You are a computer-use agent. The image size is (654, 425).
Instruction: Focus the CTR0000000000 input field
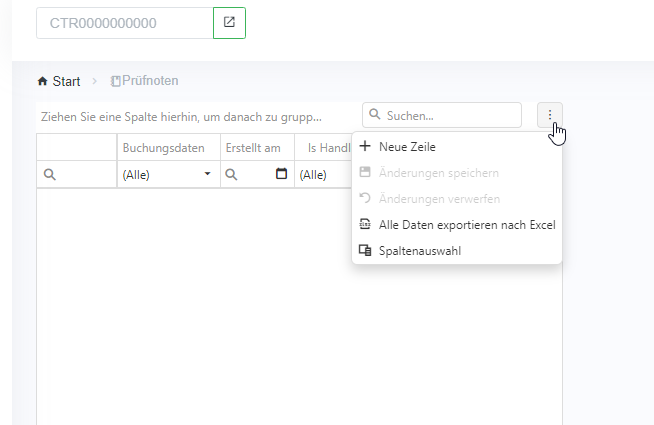click(124, 22)
